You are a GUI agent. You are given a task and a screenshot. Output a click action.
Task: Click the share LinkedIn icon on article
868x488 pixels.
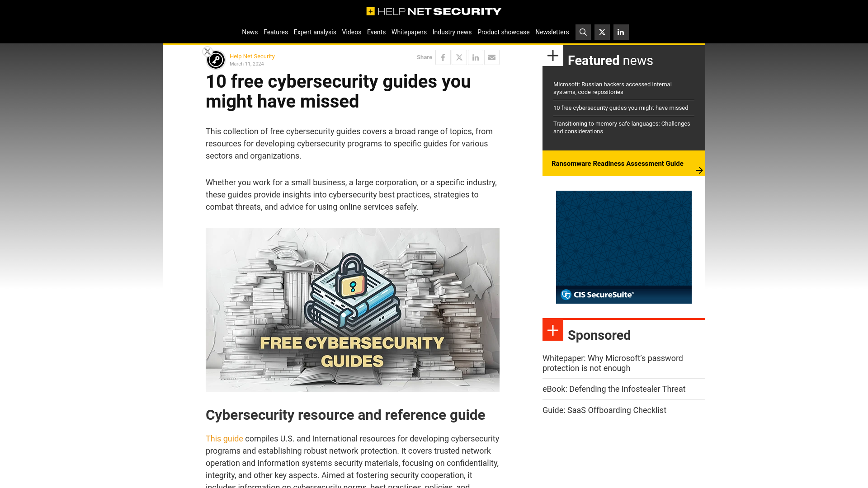[475, 57]
